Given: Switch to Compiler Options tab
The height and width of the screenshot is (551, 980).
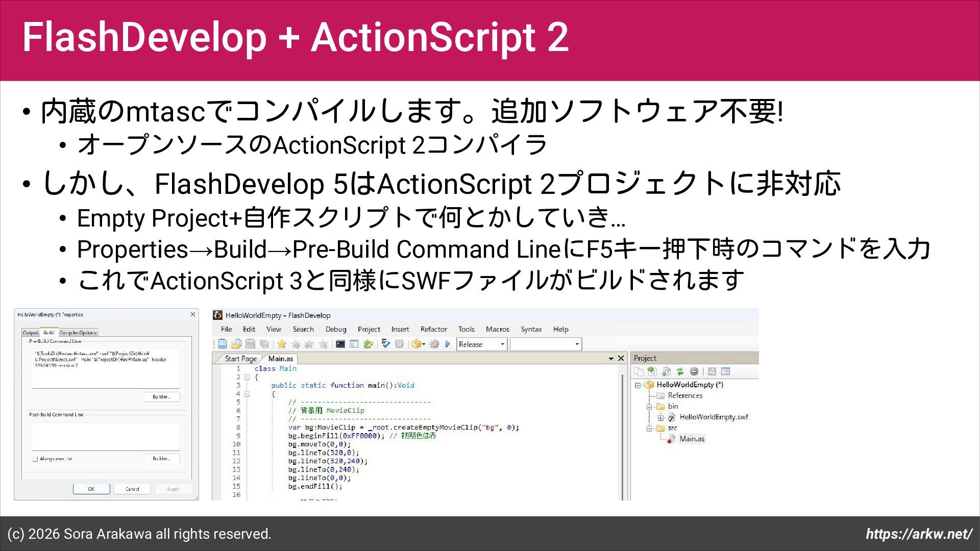Looking at the screenshot, I should (x=78, y=333).
